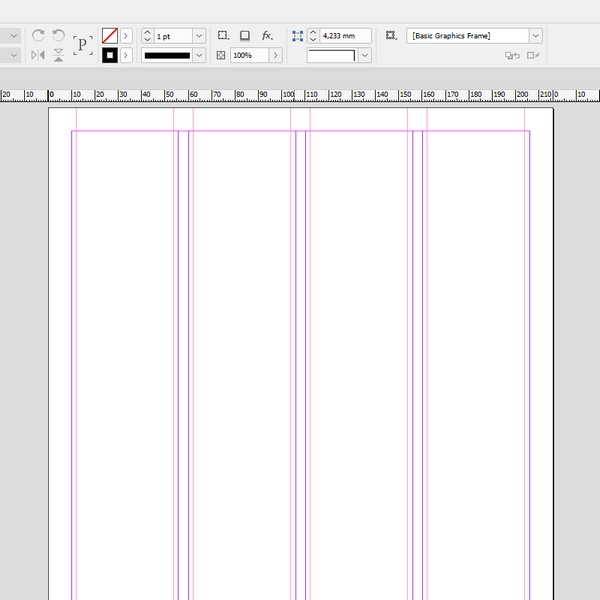Viewport: 600px width, 600px height.
Task: Open the stroke weight dropdown
Action: [x=199, y=36]
